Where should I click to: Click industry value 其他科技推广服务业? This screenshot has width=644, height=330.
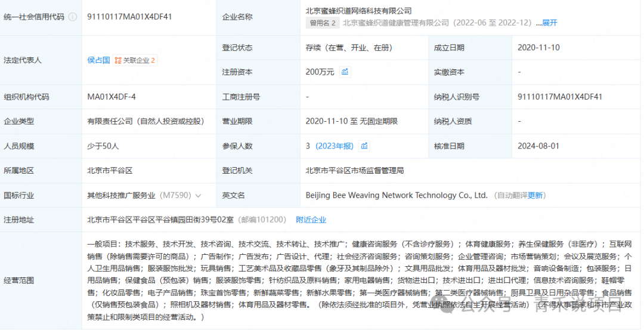click(x=121, y=196)
